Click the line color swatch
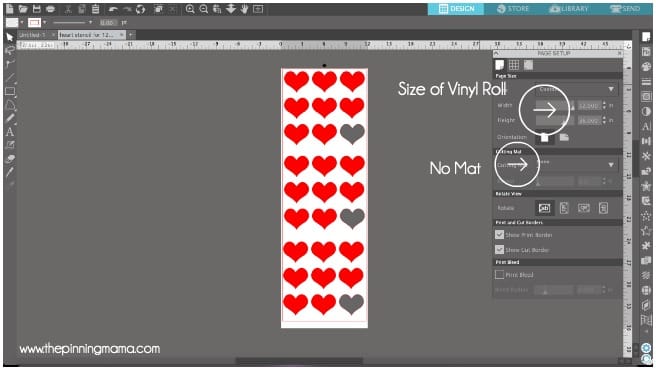The image size is (656, 370). tap(34, 23)
